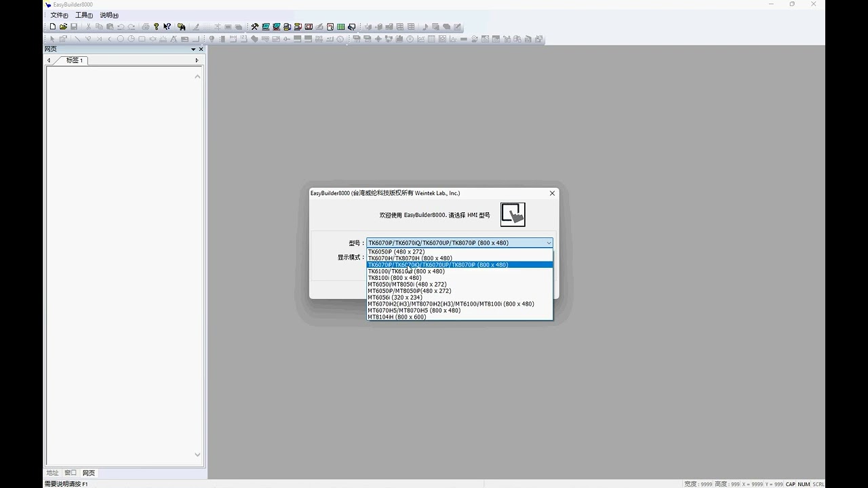This screenshot has height=488, width=868.
Task: Click the grayed ellipse drawing tool icon
Action: pyautogui.click(x=120, y=39)
